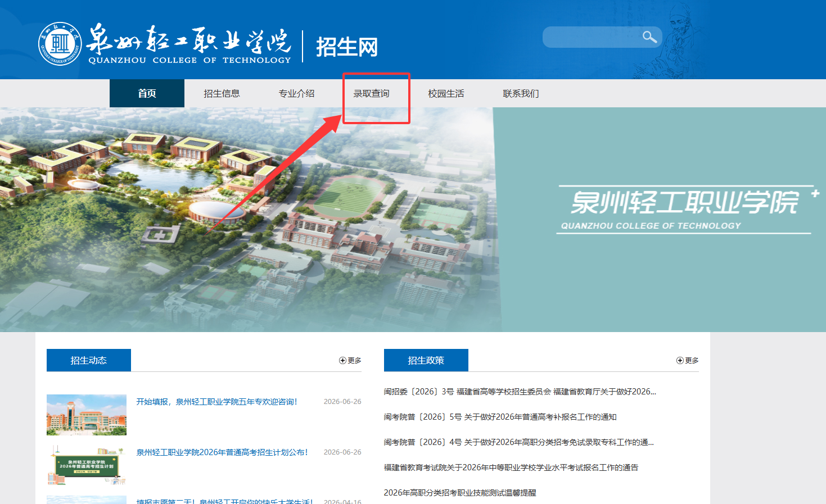Screen dimensions: 826x504
Task: Go to the 首页 tab
Action: [x=147, y=93]
